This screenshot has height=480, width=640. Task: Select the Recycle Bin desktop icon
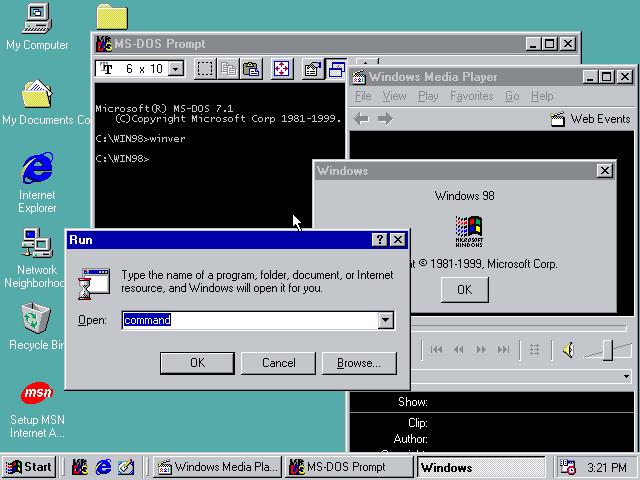(x=36, y=327)
